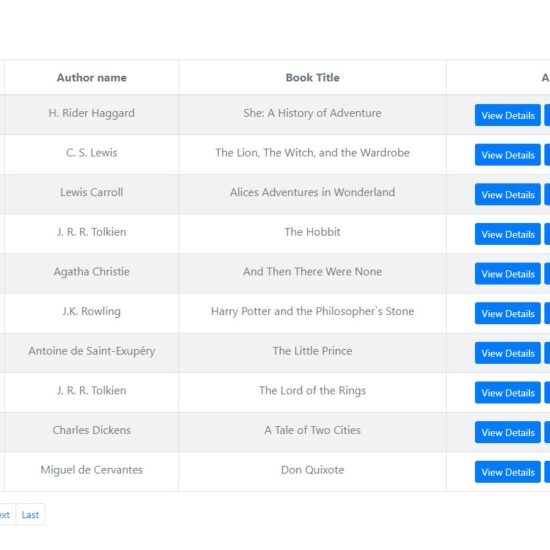Click the Don Quixote title cell
This screenshot has width=550, height=550.
coord(312,471)
